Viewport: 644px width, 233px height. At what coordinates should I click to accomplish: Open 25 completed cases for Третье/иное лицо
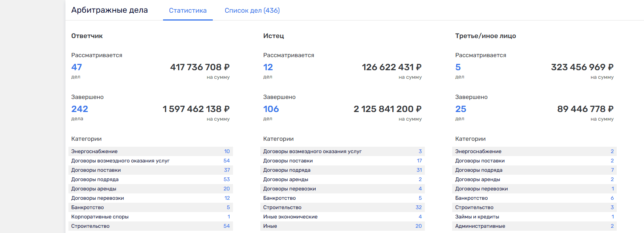(461, 109)
